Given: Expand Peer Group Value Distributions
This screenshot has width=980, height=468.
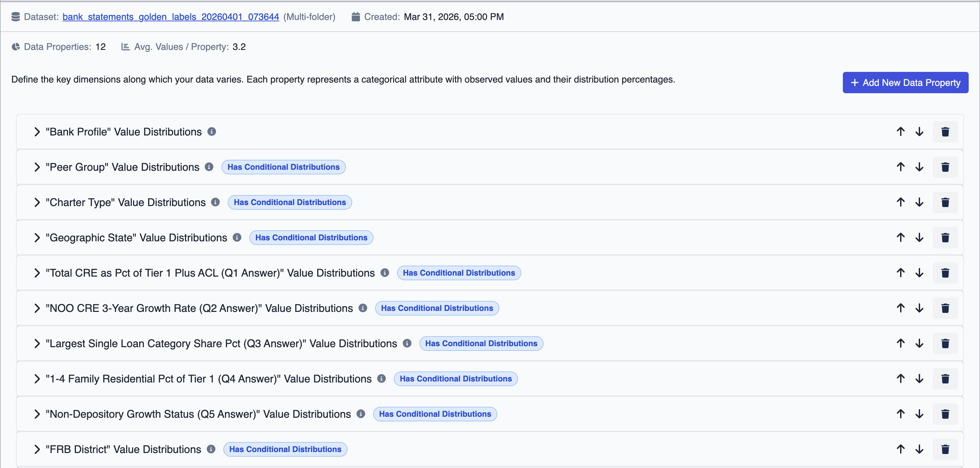Looking at the screenshot, I should click(x=37, y=167).
